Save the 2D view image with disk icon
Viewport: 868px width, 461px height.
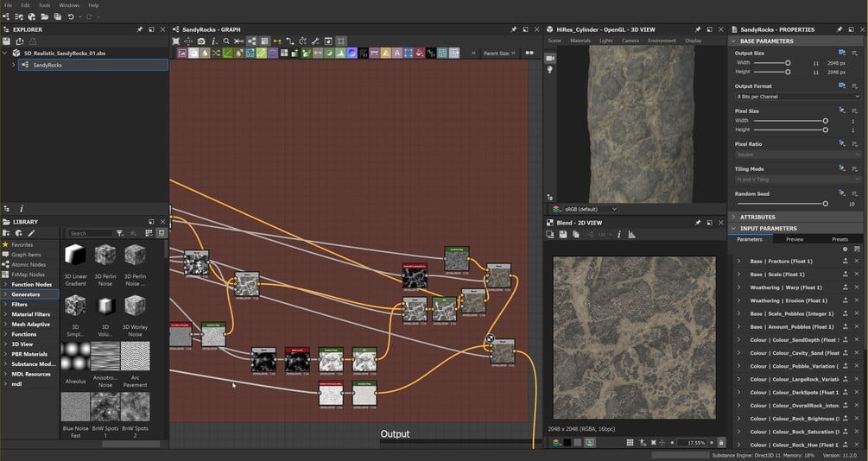562,234
